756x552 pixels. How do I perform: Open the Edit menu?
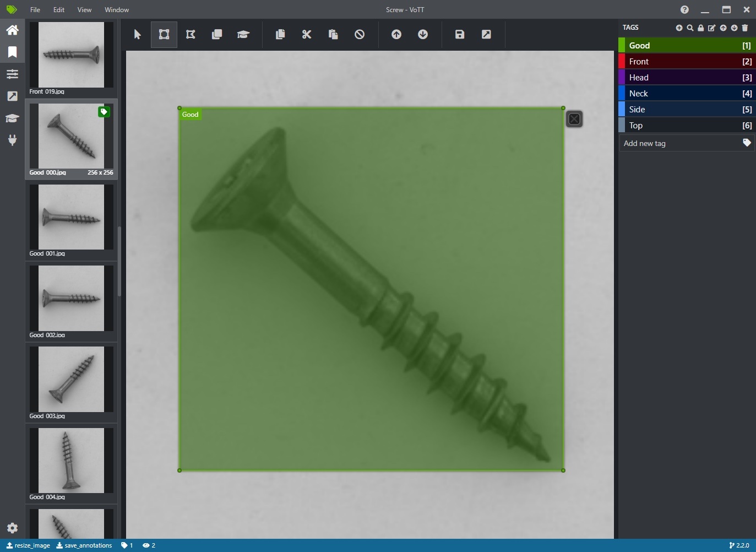(59, 9)
